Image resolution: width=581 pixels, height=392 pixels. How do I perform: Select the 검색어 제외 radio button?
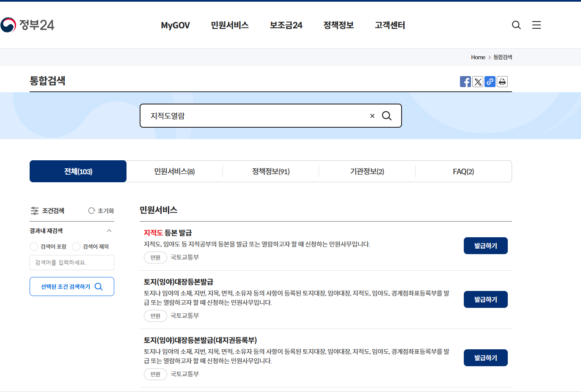(x=76, y=246)
